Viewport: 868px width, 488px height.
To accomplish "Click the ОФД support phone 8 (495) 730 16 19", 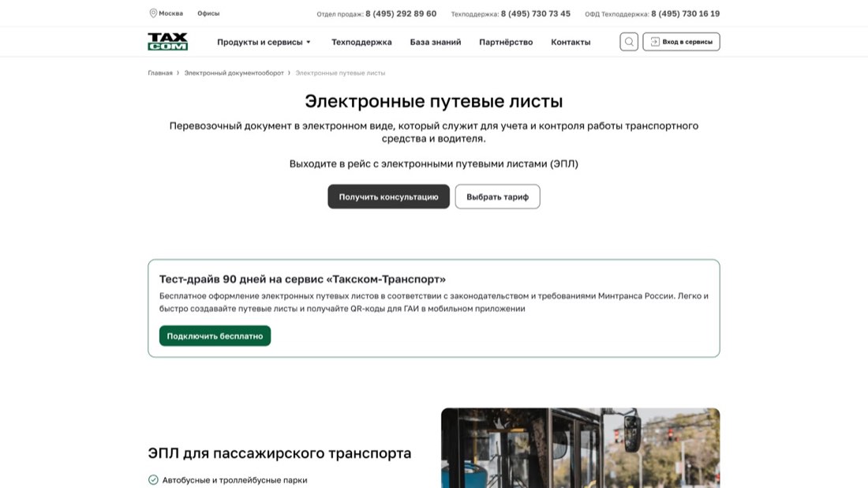I will [x=685, y=14].
